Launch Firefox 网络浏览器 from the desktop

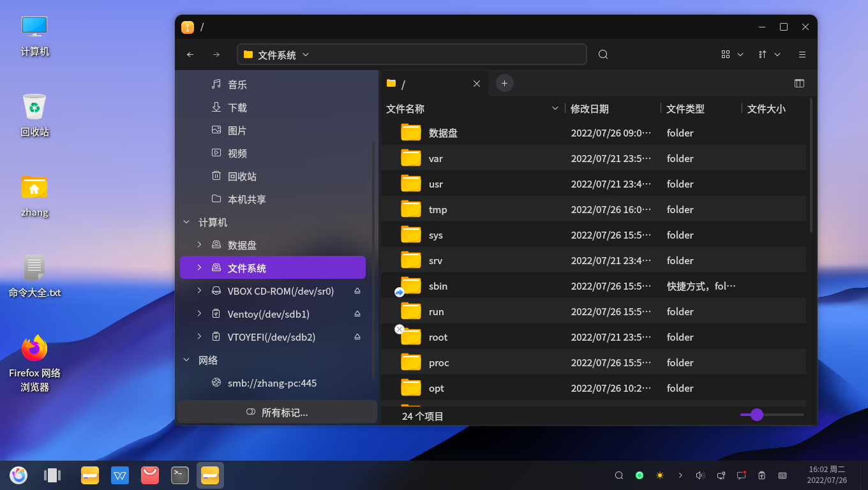pos(34,348)
